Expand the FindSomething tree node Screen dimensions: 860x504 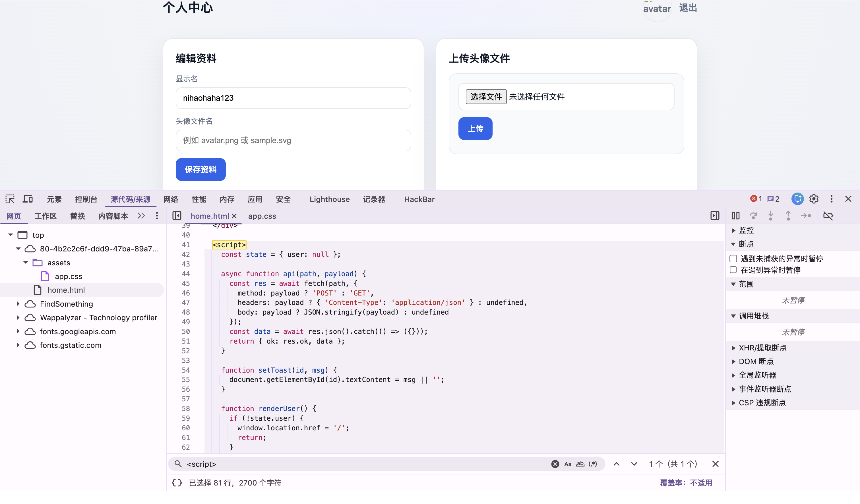click(18, 304)
